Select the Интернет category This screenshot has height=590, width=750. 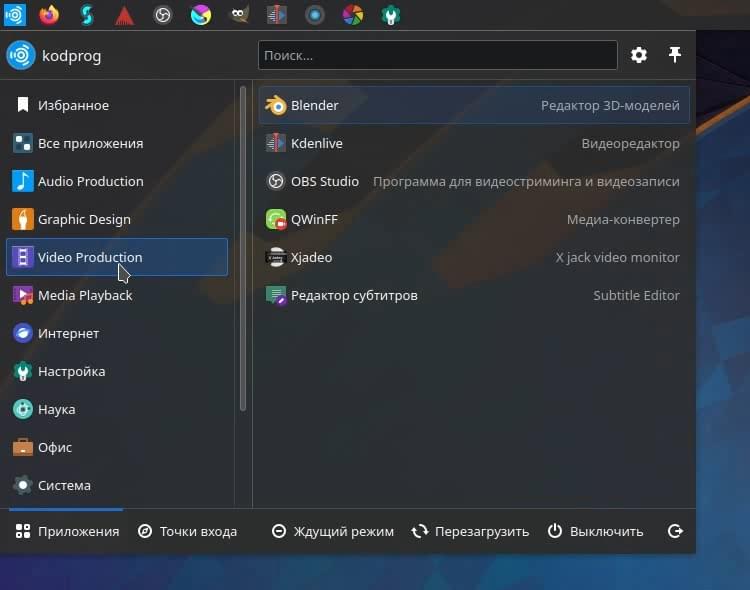[117, 333]
